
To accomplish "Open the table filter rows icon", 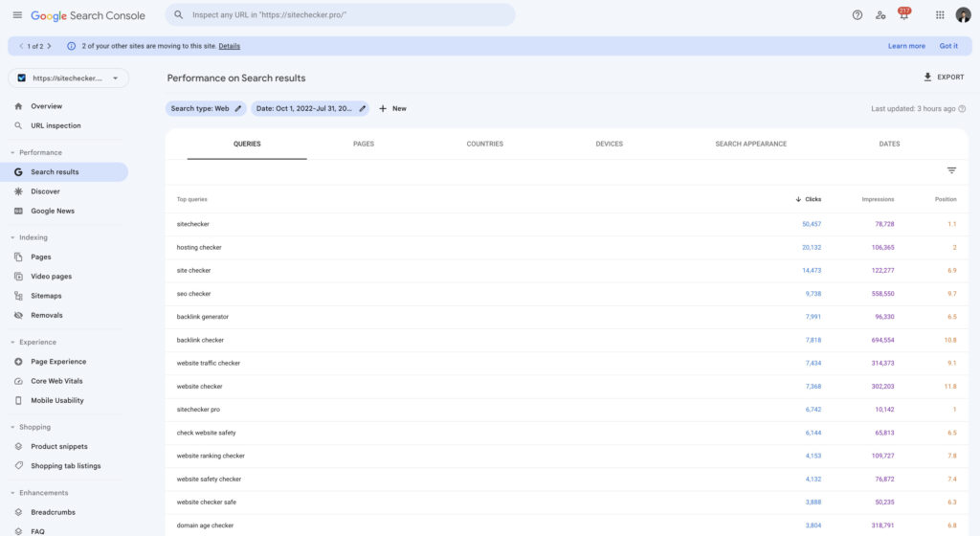I will 951,170.
